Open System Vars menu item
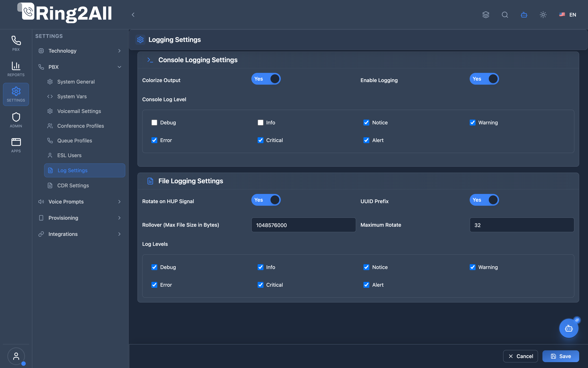Screen dimensions: 588x368 pos(85,96)
